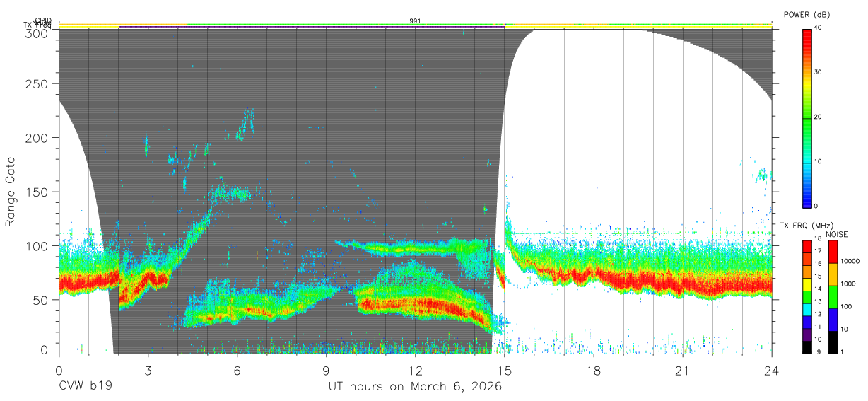The height and width of the screenshot is (401, 868).
Task: Click the 3 tick on the UT hours axis
Action: (x=148, y=370)
